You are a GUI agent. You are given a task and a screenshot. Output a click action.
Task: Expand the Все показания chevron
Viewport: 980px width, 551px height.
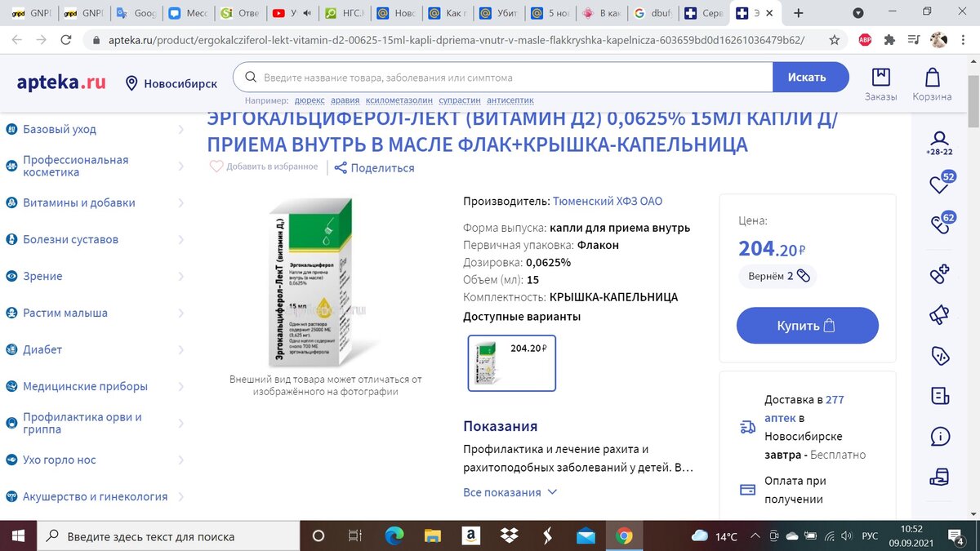(552, 492)
